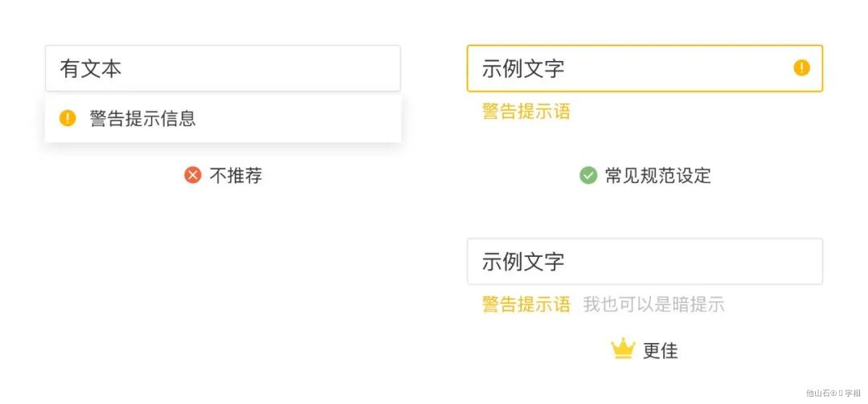The image size is (868, 404).
Task: Click the 更佳 label
Action: pyautogui.click(x=660, y=350)
